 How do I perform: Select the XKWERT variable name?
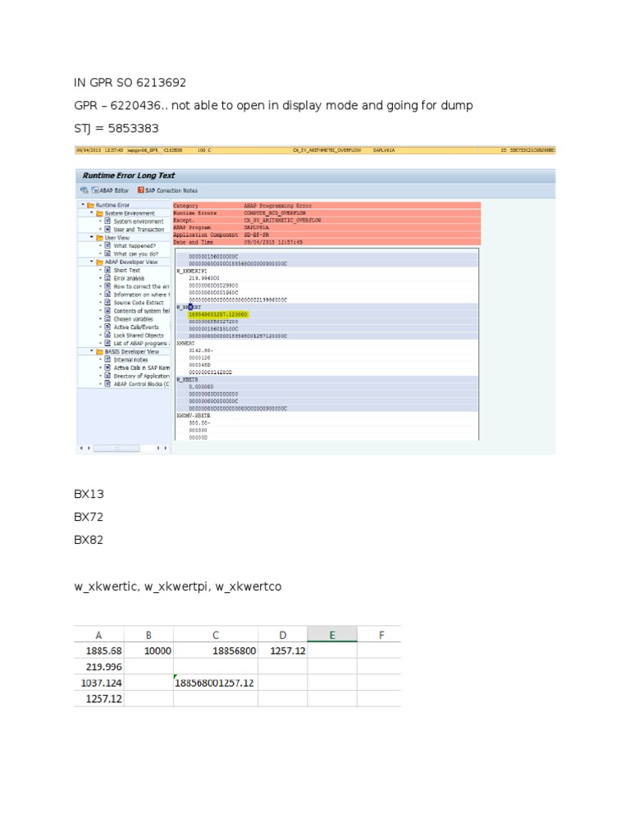[x=186, y=344]
